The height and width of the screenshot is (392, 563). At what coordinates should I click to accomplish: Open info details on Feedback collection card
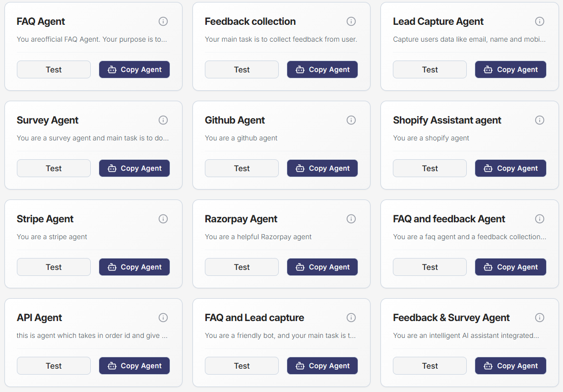[351, 21]
